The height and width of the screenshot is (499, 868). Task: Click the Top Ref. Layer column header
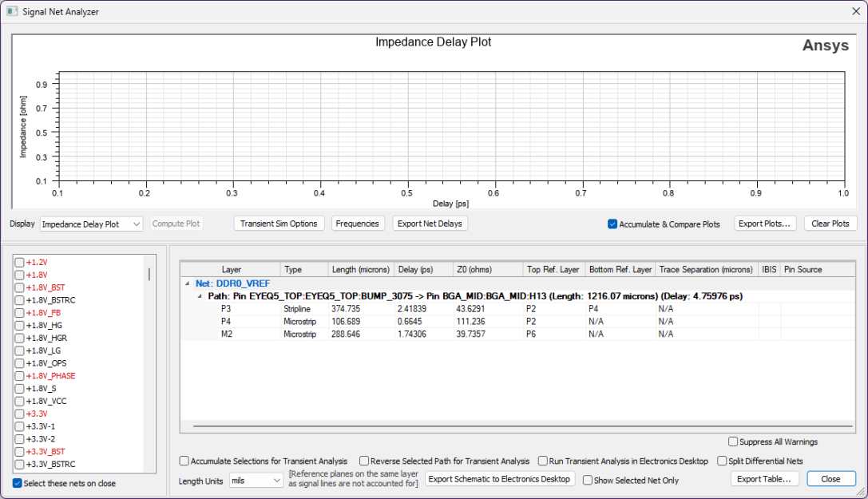point(553,269)
